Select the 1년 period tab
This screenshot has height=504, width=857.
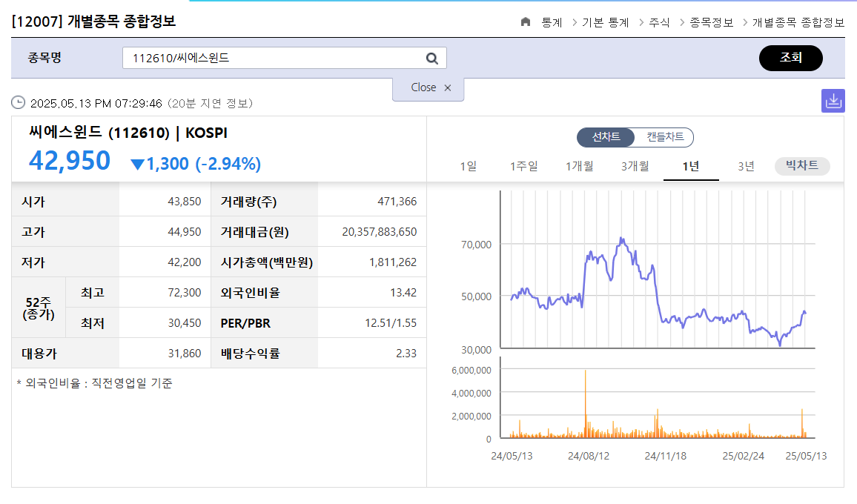click(691, 166)
